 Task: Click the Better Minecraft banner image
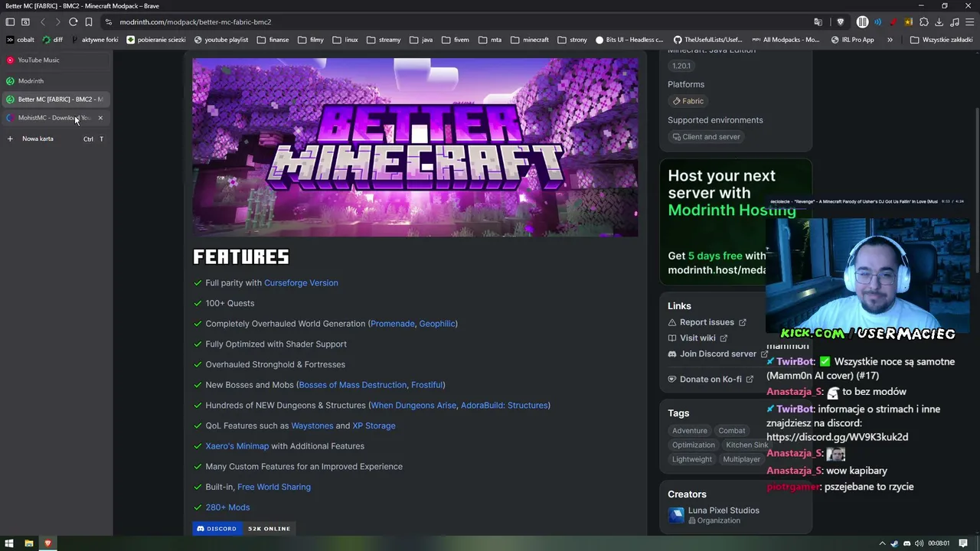pos(415,147)
